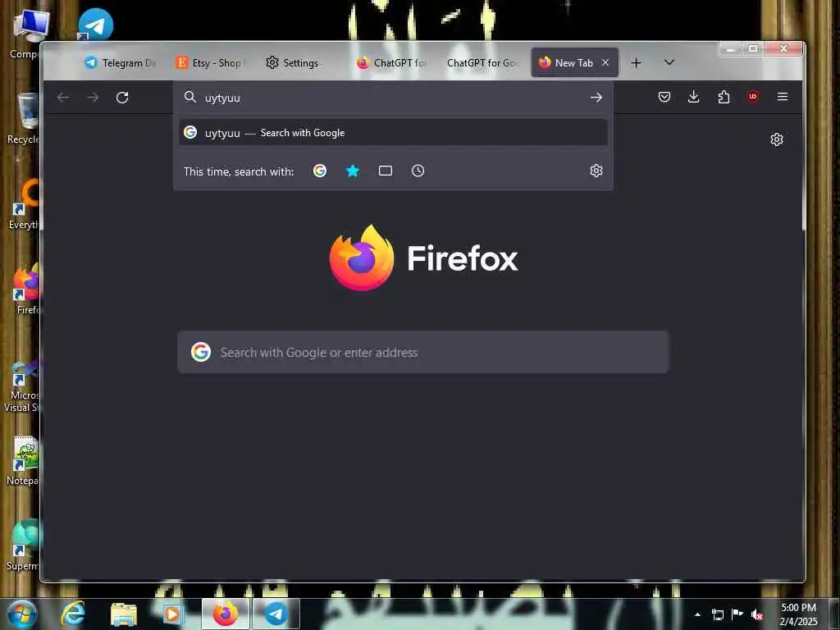Open the Downloads panel
This screenshot has height=630, width=840.
694,97
